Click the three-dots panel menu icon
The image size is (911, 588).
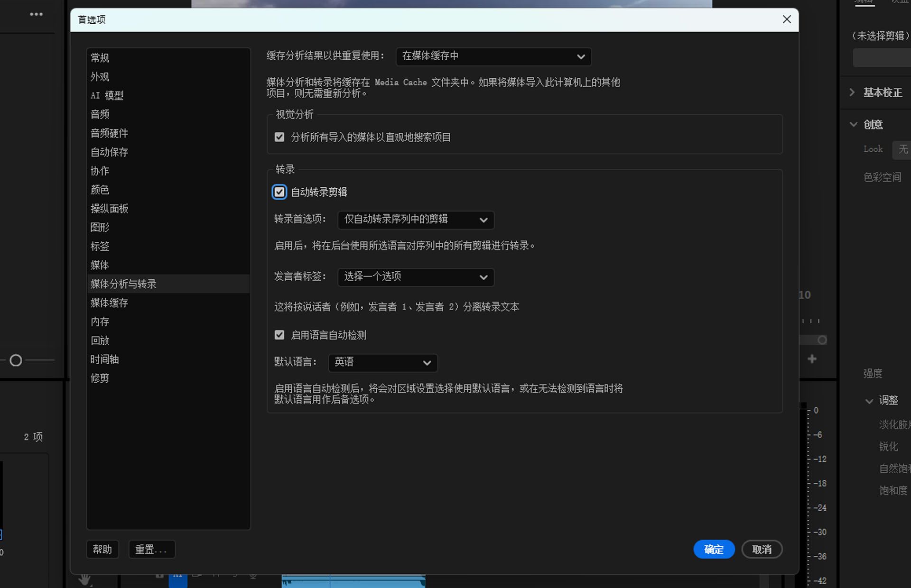tap(36, 14)
